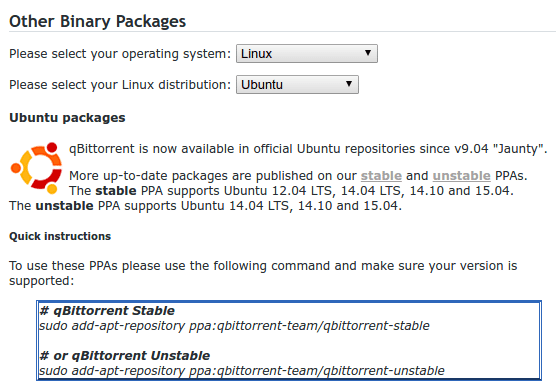The width and height of the screenshot is (556, 383).
Task: Click the 'Please select your Linux distribution' label
Action: [120, 84]
